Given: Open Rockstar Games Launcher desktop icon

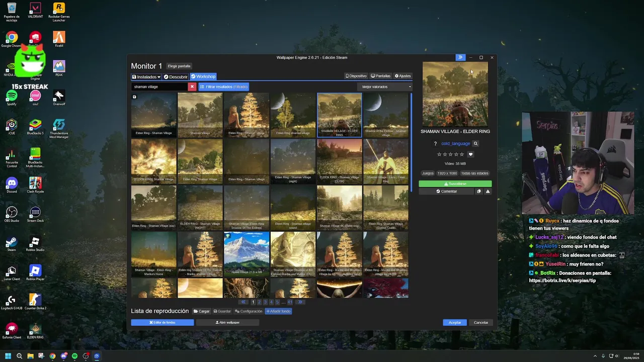Looking at the screenshot, I should coord(59,13).
